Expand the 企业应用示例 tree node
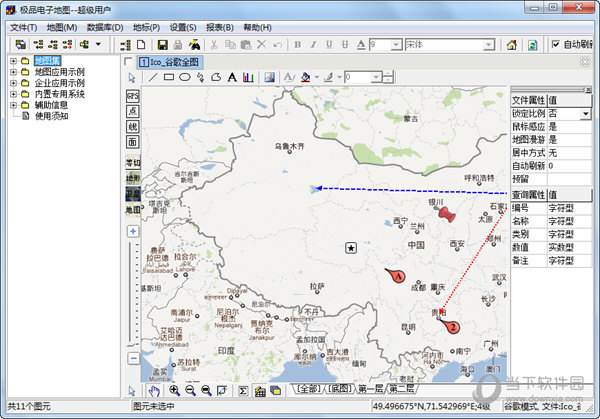This screenshot has height=419, width=600. click(x=13, y=83)
